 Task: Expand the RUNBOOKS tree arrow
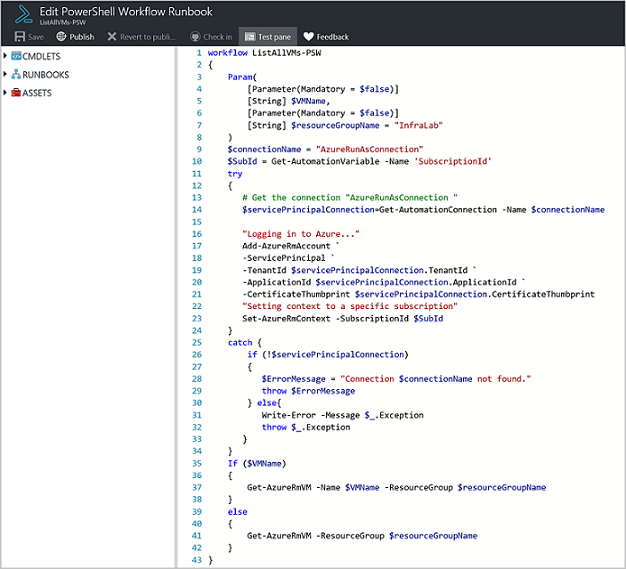point(5,75)
